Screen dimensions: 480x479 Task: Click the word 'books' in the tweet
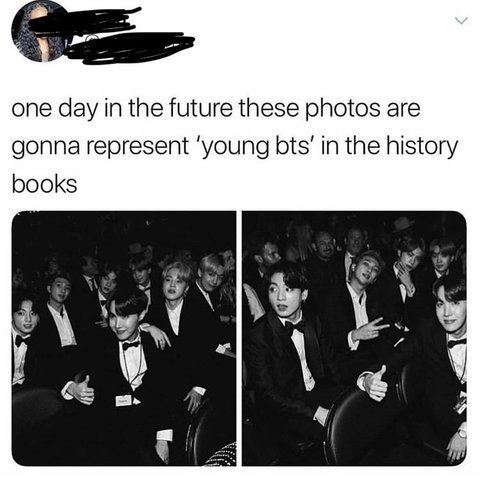pyautogui.click(x=44, y=184)
